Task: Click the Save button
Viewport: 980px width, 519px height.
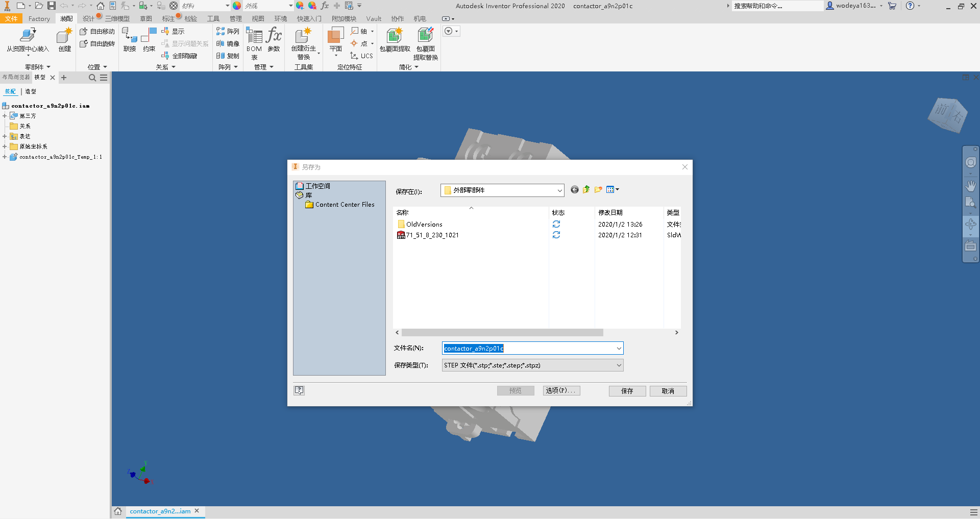Action: point(627,391)
